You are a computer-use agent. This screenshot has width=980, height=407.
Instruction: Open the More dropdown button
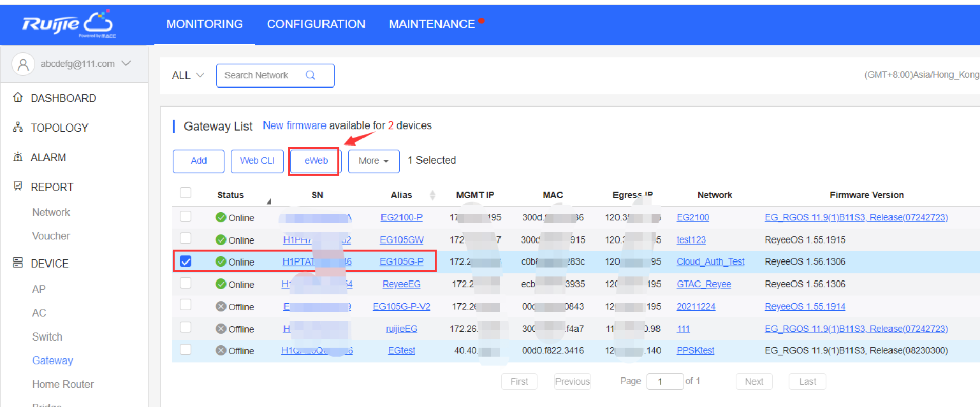click(x=374, y=161)
